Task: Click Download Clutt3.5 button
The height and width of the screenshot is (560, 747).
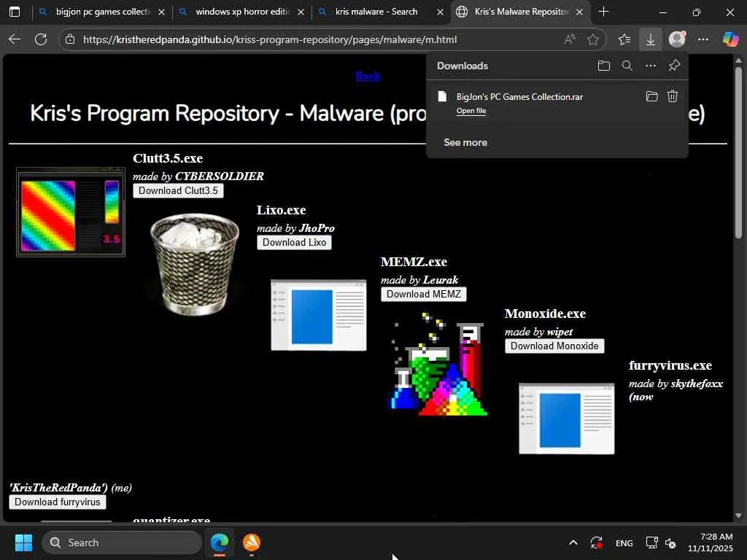Action: pos(178,190)
